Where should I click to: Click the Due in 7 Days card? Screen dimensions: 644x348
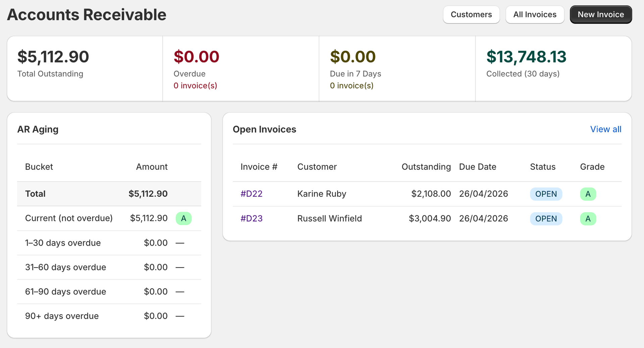tap(397, 67)
